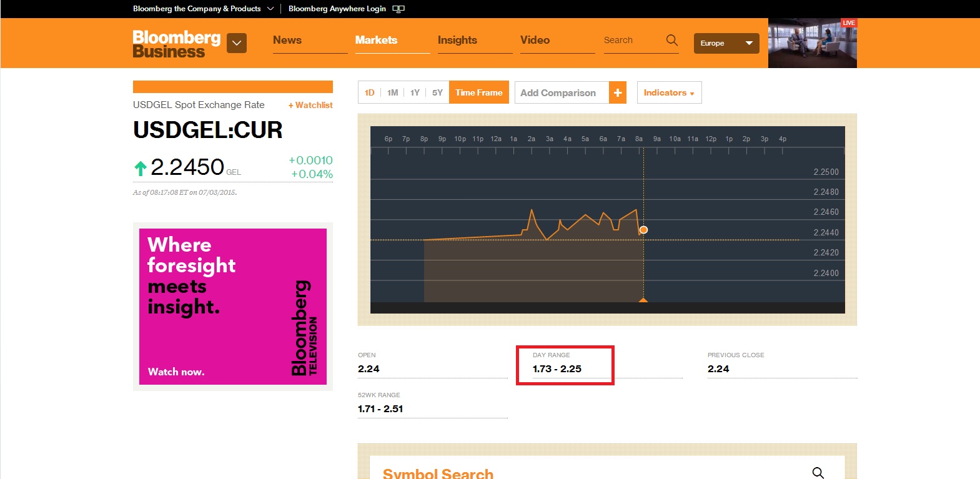The height and width of the screenshot is (479, 980).
Task: Click the USDGEL:CUR ticker heading
Action: [x=208, y=130]
